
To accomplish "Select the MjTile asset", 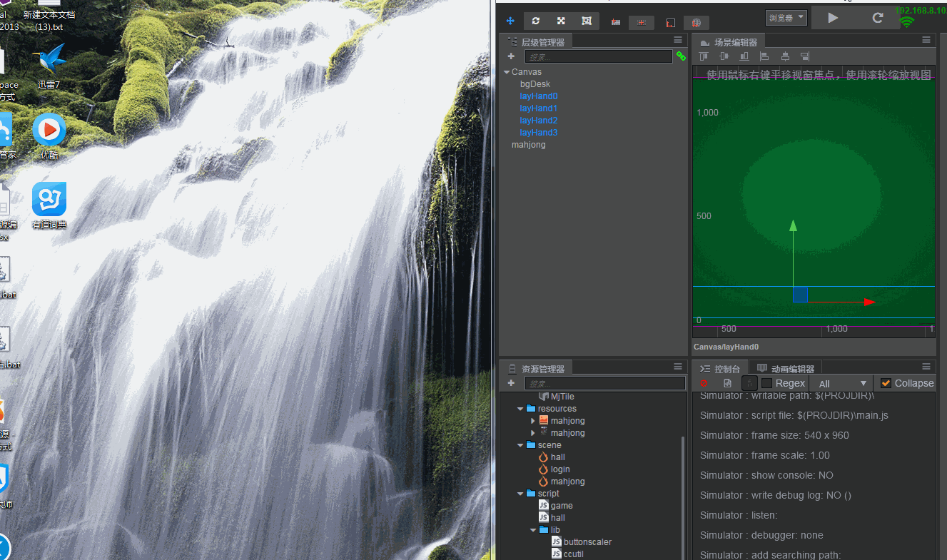I will (x=556, y=397).
